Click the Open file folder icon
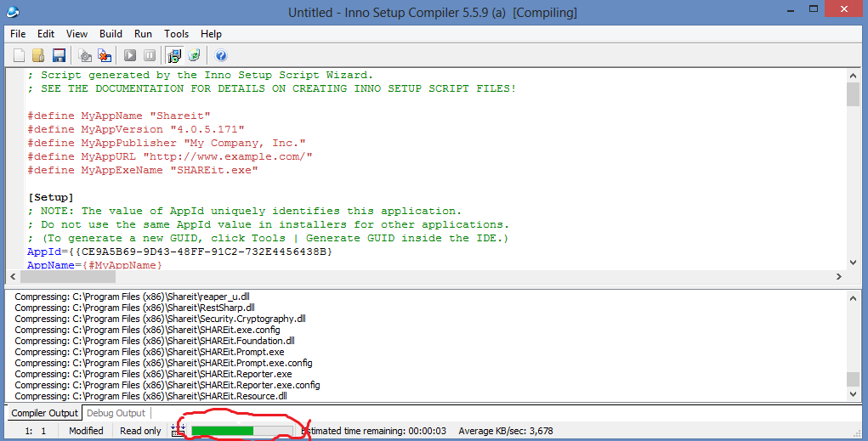This screenshot has width=868, height=441. [x=38, y=56]
